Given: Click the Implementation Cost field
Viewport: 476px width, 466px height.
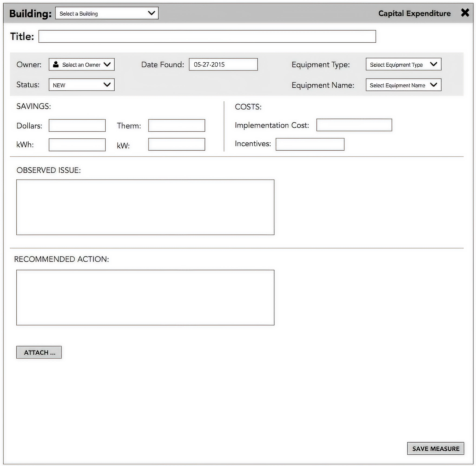Looking at the screenshot, I should click(x=354, y=125).
